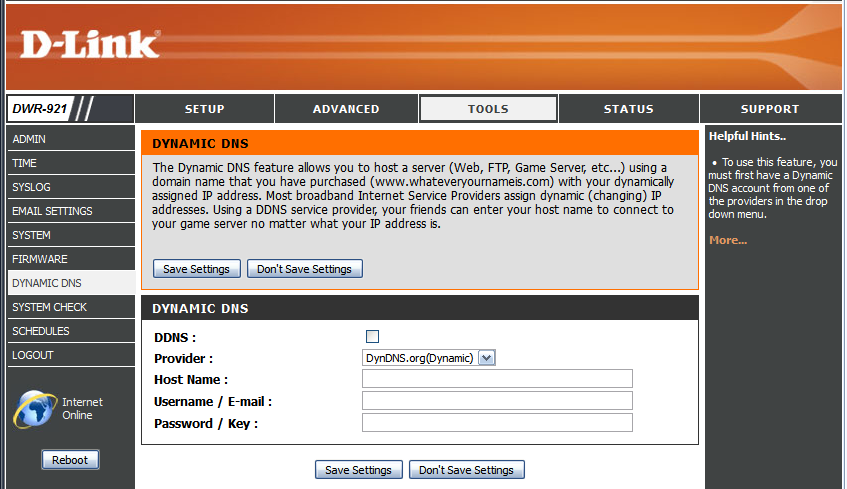Viewport: 847px width, 489px height.
Task: Select DYNAMIC DNS in the sidebar
Action: tap(71, 283)
